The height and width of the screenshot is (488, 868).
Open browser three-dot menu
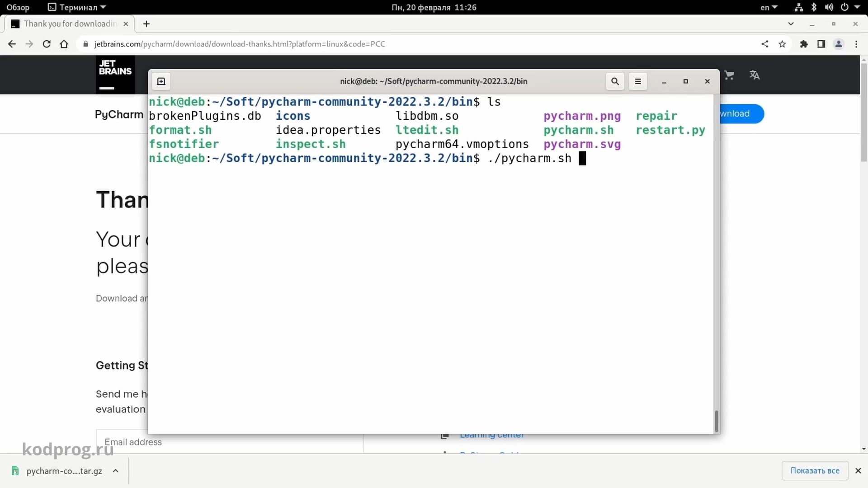pos(856,44)
